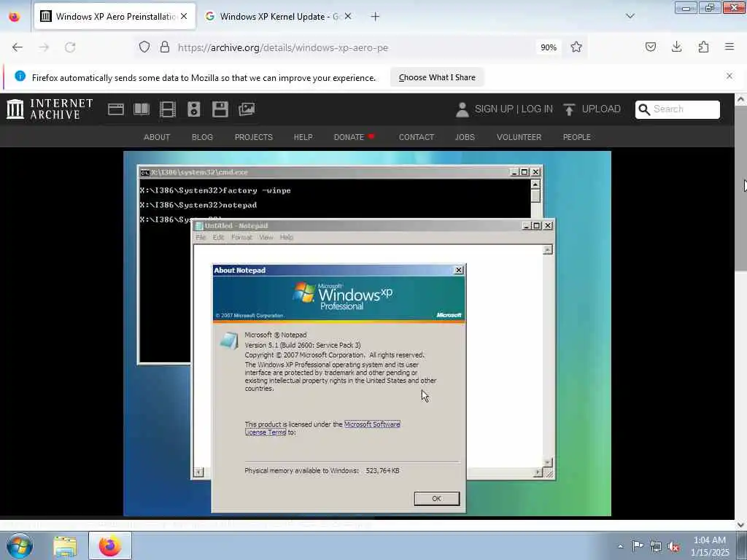
Task: Open the DONATE nav item
Action: [354, 137]
